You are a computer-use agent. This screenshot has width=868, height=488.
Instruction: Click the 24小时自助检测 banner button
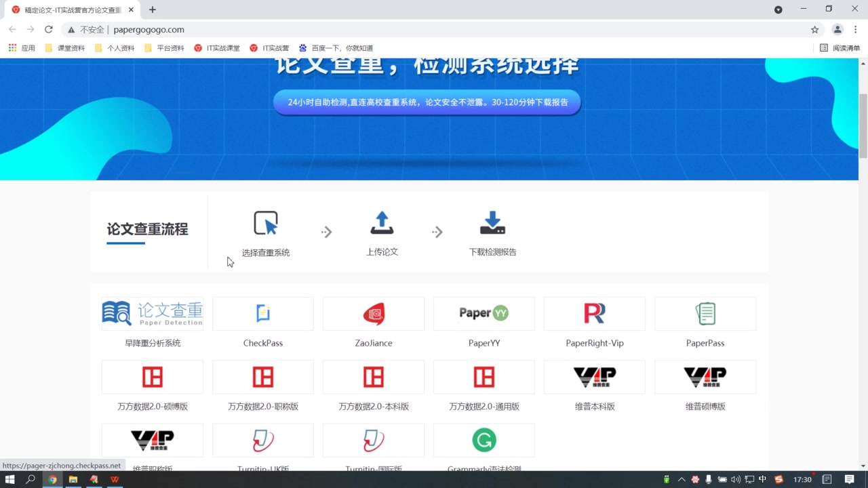427,102
